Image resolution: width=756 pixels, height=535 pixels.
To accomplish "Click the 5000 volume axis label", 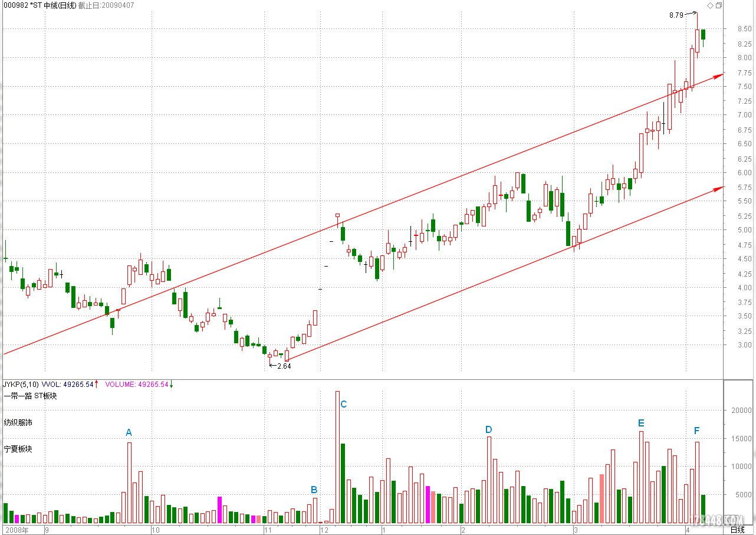I will click(743, 495).
